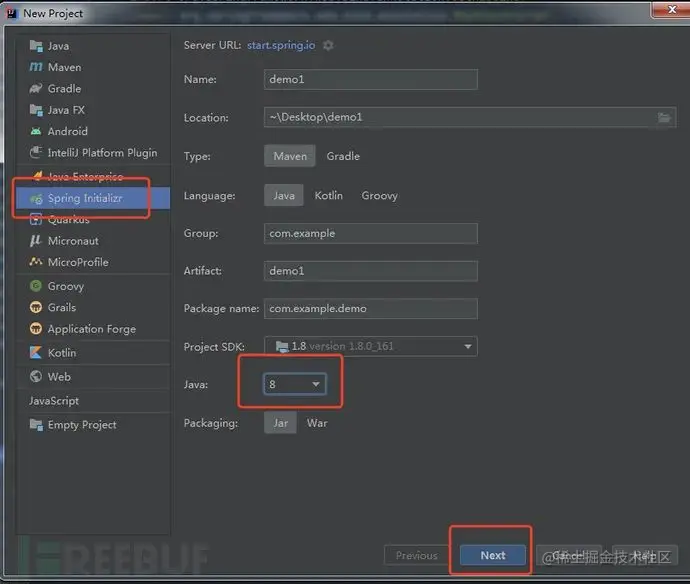Pick the Grails icon
The image size is (690, 584).
(36, 307)
